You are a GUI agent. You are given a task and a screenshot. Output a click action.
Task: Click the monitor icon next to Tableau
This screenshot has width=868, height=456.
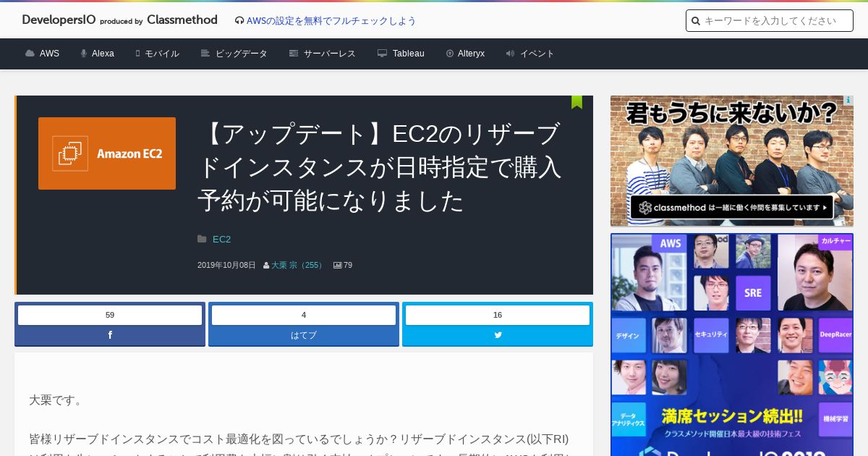coord(383,54)
